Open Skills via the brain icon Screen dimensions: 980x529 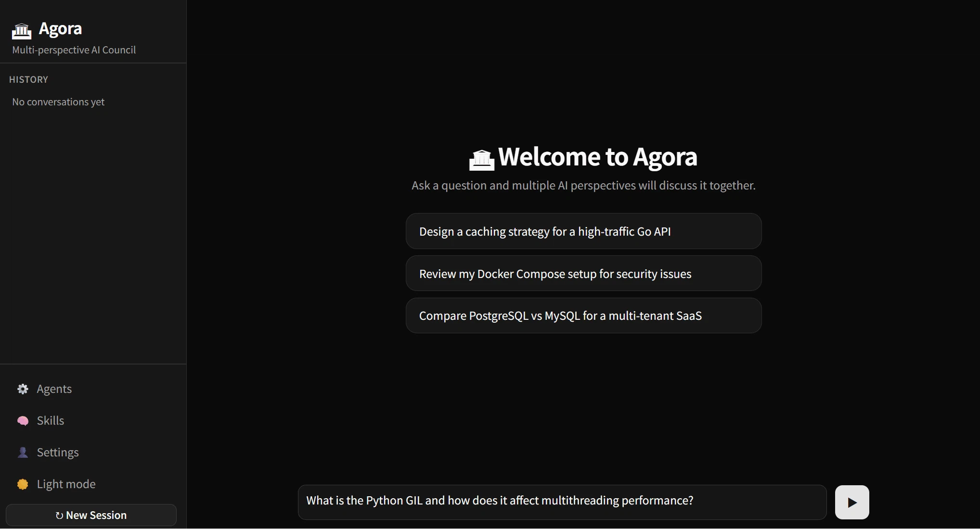coord(22,420)
